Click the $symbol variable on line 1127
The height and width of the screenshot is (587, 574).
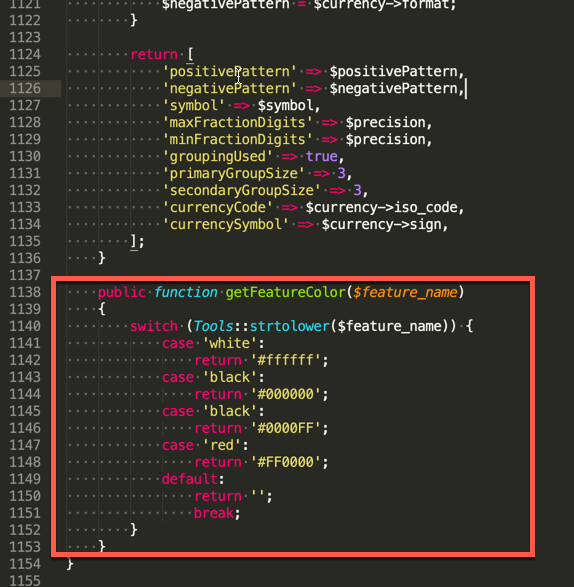tap(285, 106)
